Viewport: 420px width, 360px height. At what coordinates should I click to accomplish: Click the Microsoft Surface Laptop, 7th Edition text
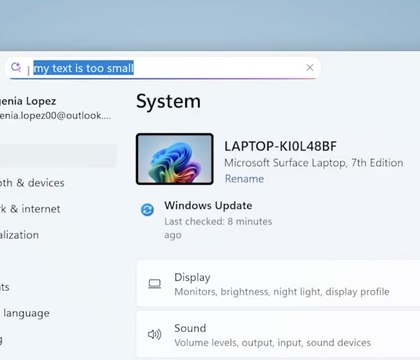pos(314,163)
